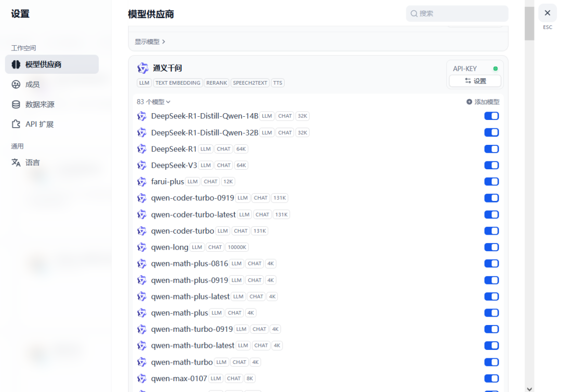Toggle the qwen-coder-turbo-latest switch

coord(491,214)
